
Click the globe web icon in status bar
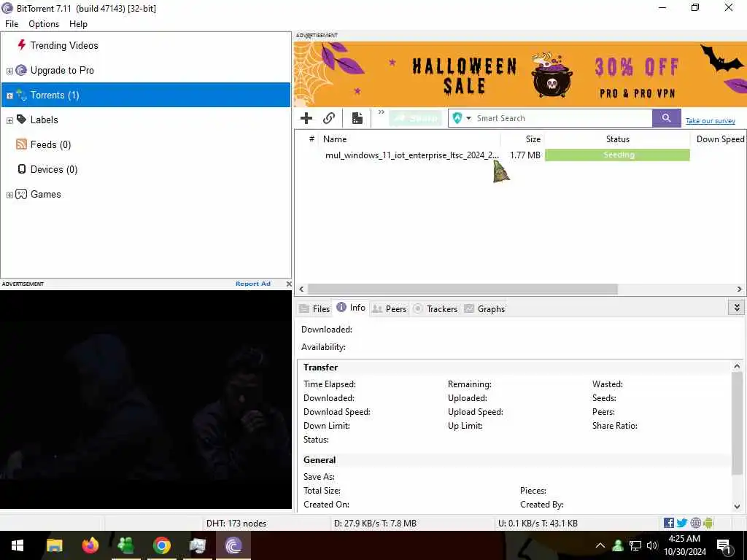696,523
